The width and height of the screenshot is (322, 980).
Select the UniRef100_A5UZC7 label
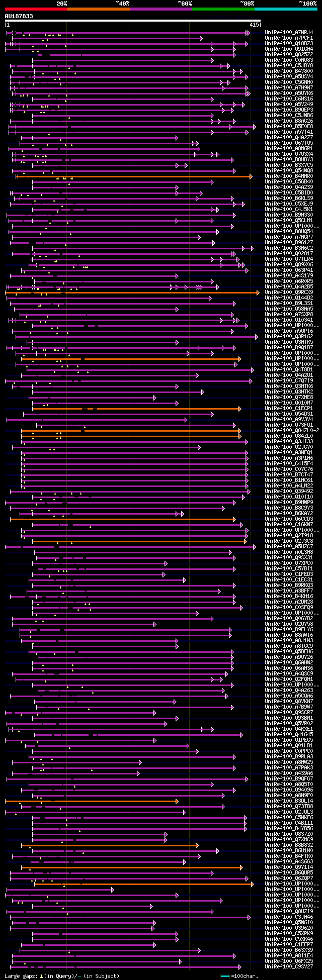click(x=289, y=547)
